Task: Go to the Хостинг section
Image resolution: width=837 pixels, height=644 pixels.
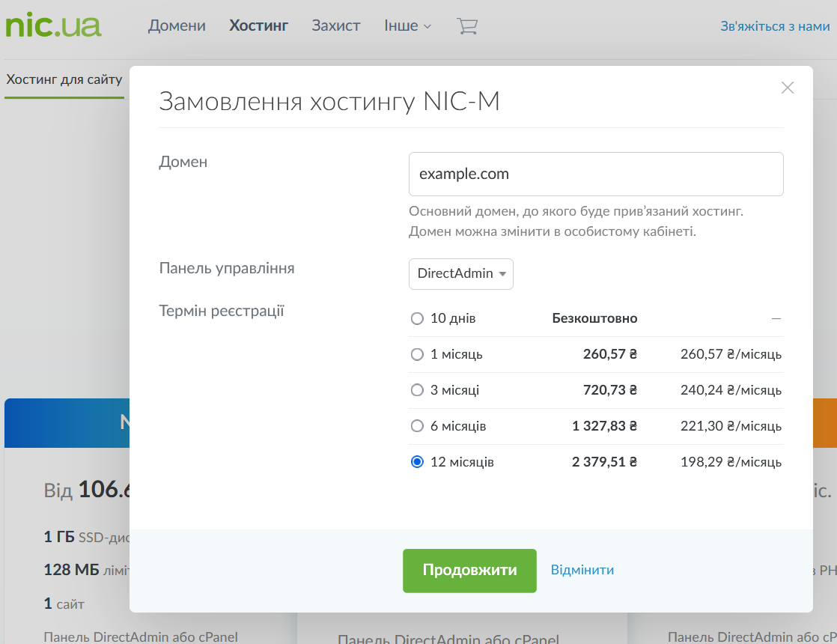Action: 258,26
